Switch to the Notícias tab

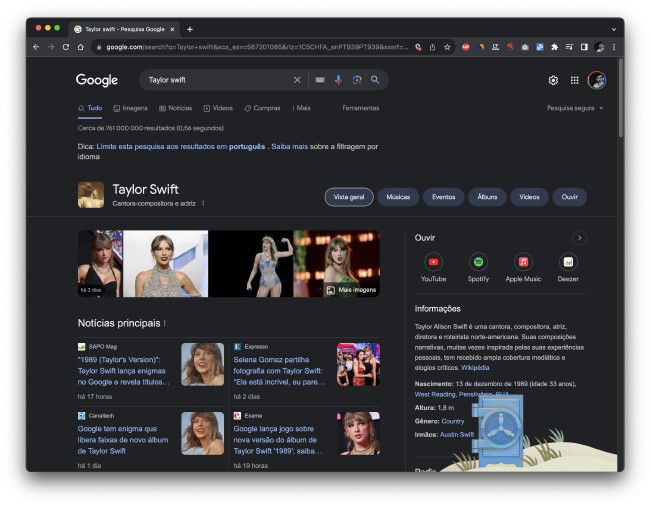click(x=176, y=108)
